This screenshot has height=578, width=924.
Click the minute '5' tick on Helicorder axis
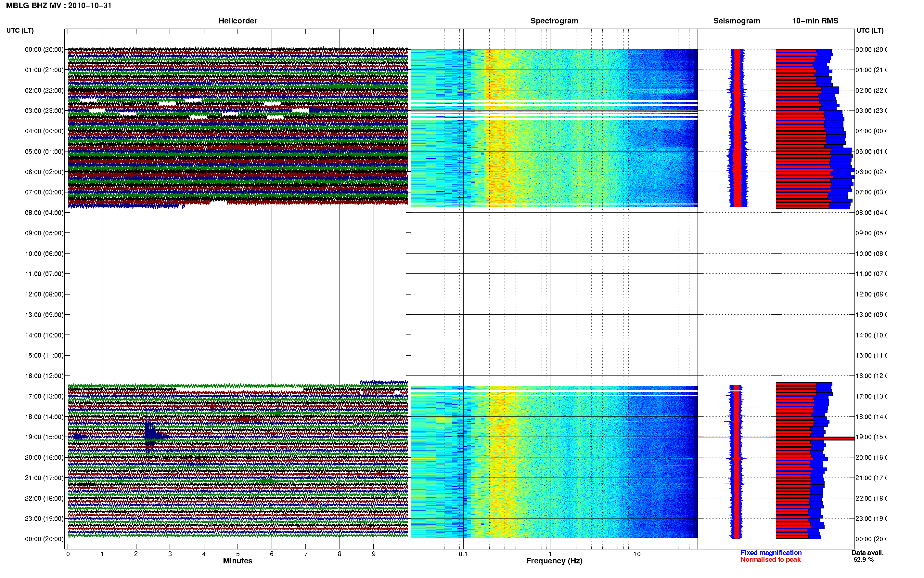237,554
